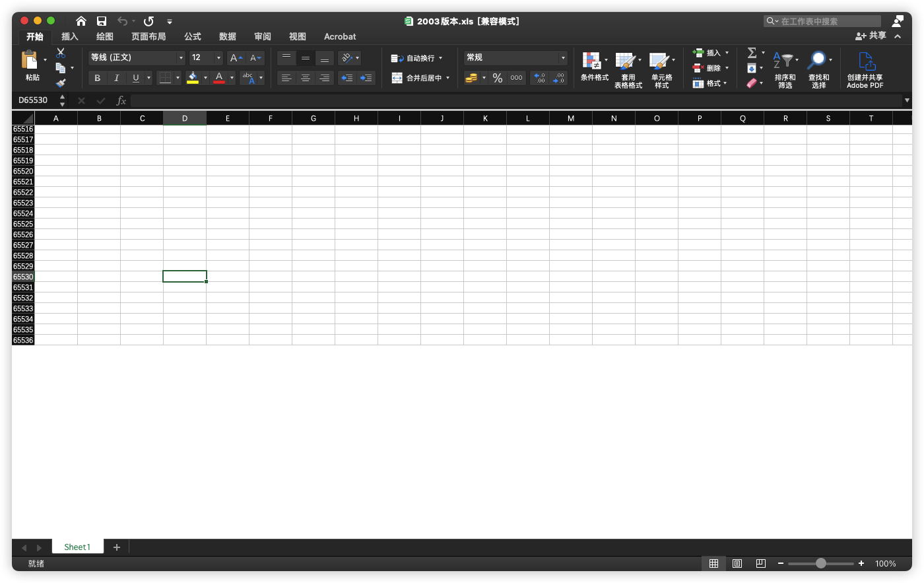The image size is (924, 583).
Task: Open Create and Share Adobe PDF
Action: (865, 70)
